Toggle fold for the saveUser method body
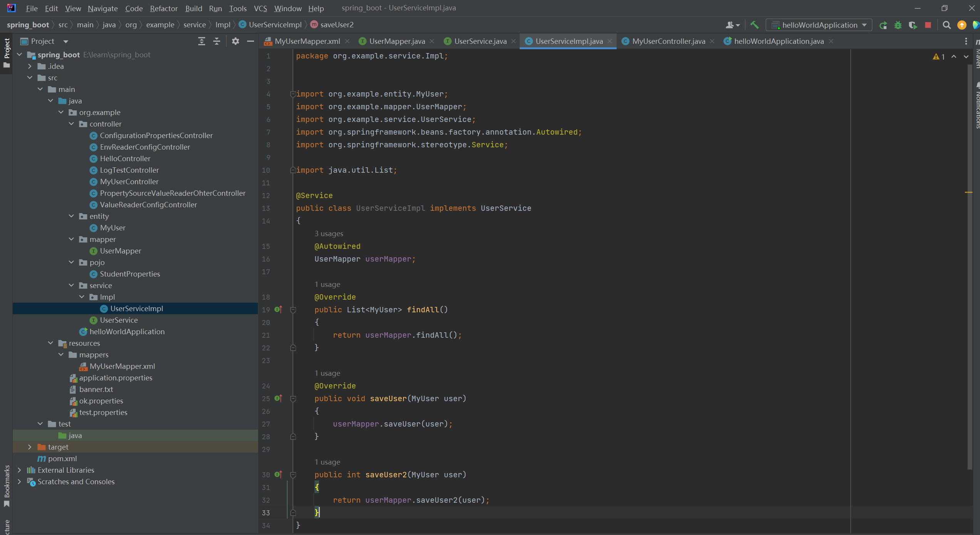 point(293,399)
